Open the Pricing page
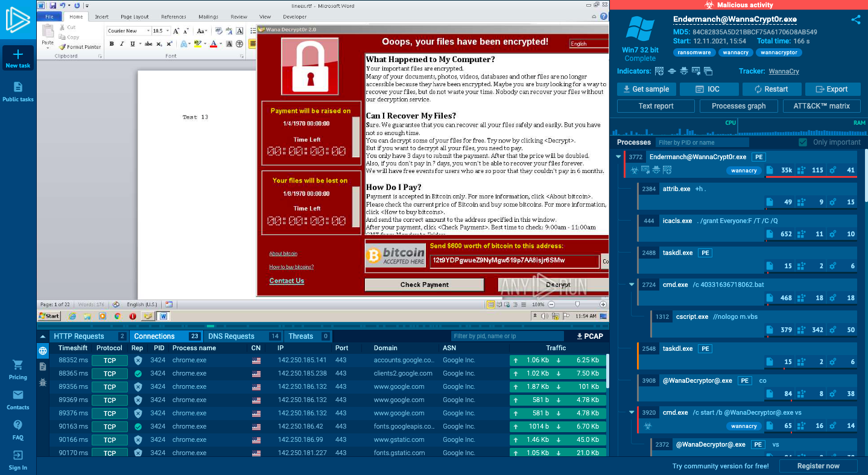 pyautogui.click(x=18, y=370)
